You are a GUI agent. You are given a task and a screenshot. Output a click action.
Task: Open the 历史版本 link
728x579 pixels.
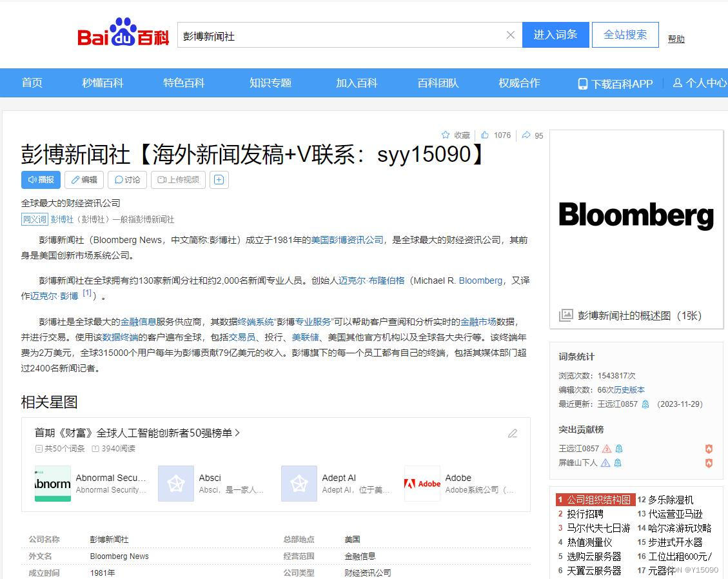629,390
